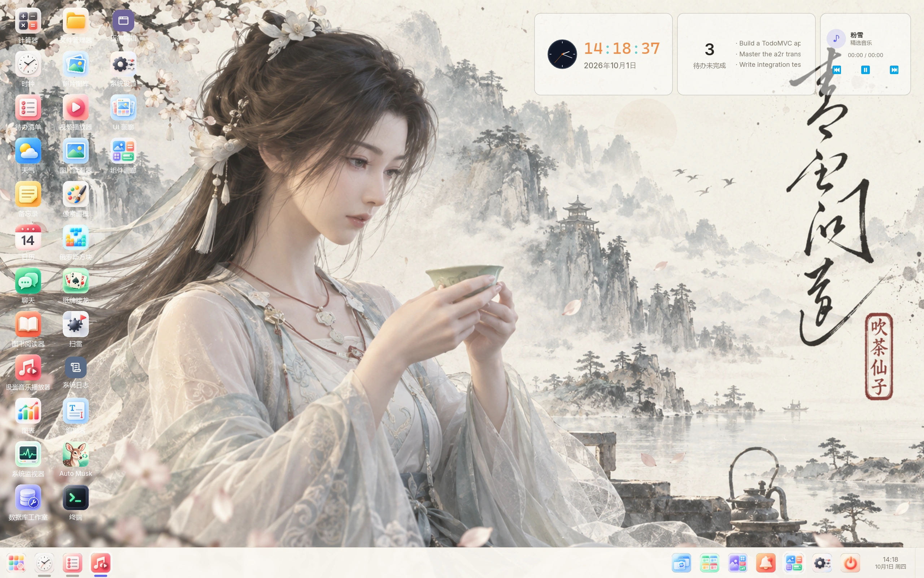Open the 图表 charts app
The height and width of the screenshot is (578, 924).
tap(28, 411)
